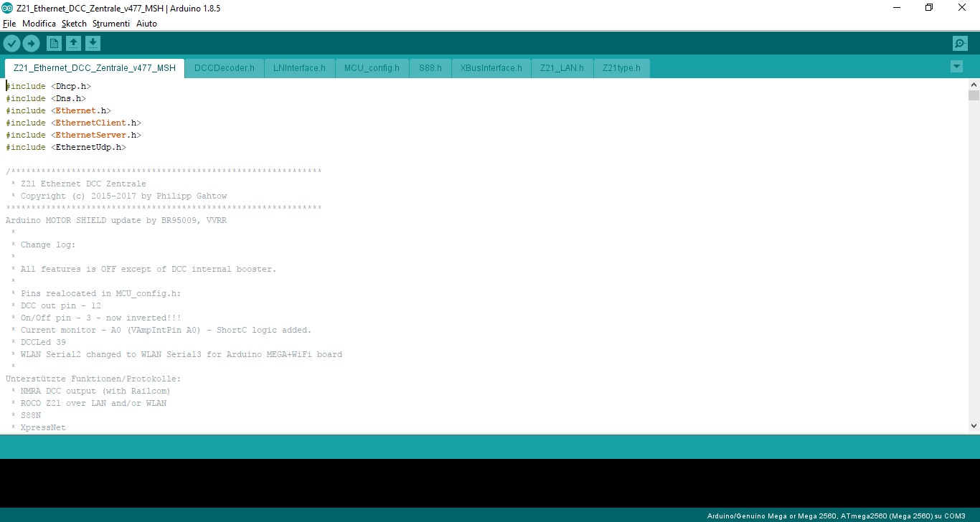980x522 pixels.
Task: Click the editor scrollbar down arrow
Action: pyautogui.click(x=974, y=426)
